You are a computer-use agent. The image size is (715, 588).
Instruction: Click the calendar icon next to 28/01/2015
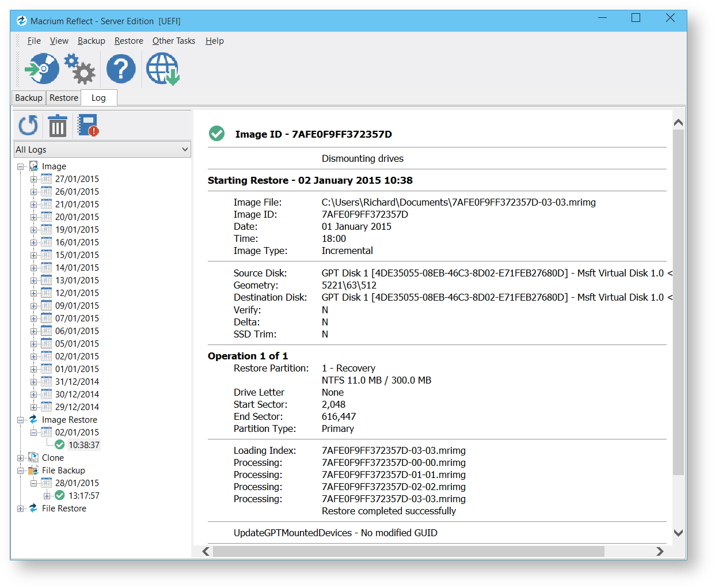(x=47, y=483)
